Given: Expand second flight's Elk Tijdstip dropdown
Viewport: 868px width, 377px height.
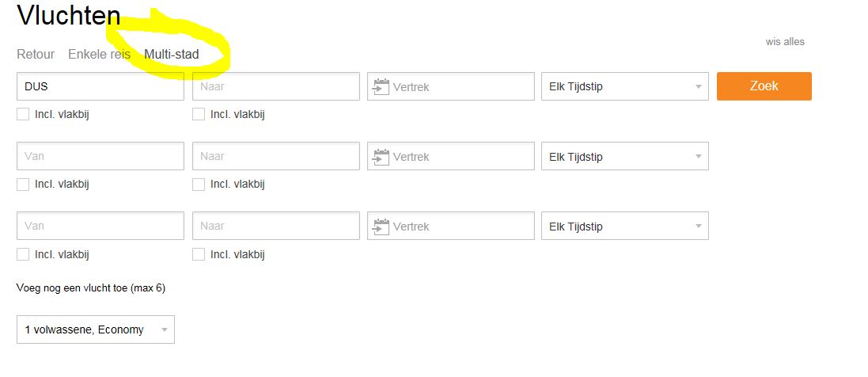Looking at the screenshot, I should [x=624, y=156].
